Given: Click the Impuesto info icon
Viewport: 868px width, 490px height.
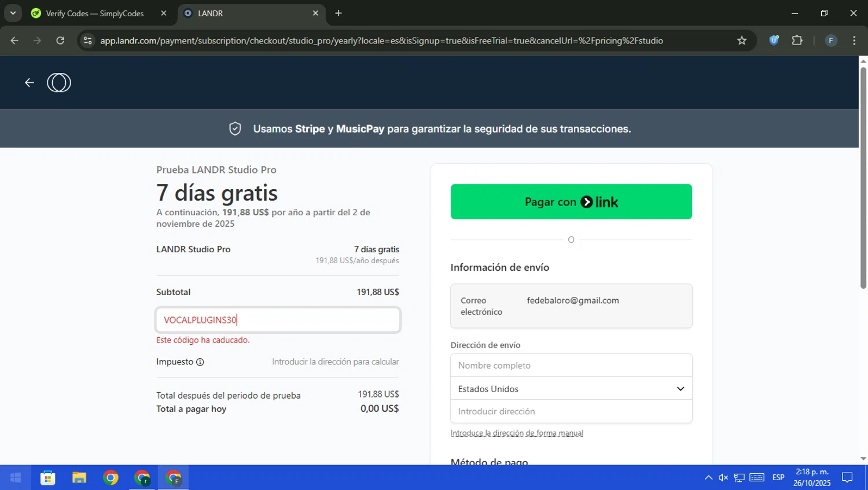Looking at the screenshot, I should [200, 362].
